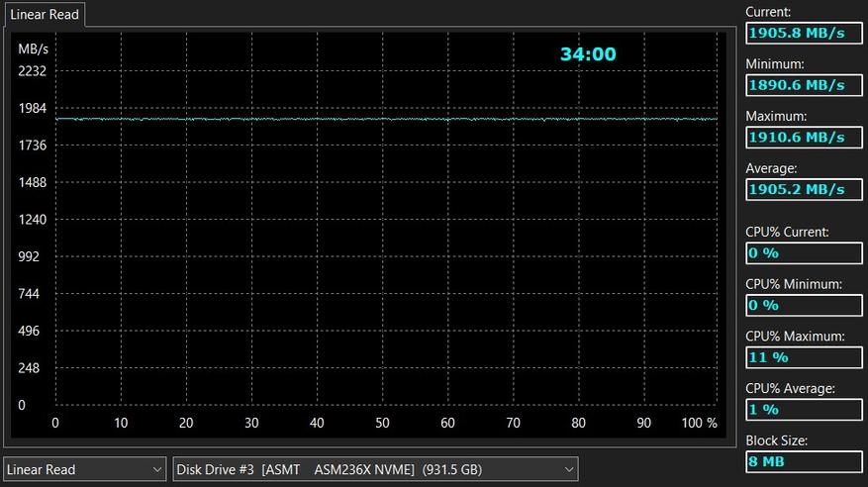Image resolution: width=868 pixels, height=487 pixels.
Task: Click the Current speed field 1905.8 MB/s
Action: point(804,34)
